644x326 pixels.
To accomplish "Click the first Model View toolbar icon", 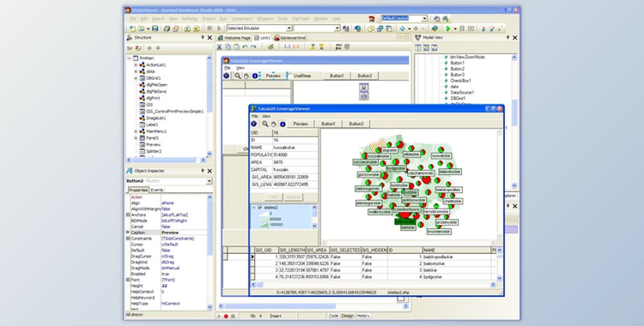I will coord(418,48).
